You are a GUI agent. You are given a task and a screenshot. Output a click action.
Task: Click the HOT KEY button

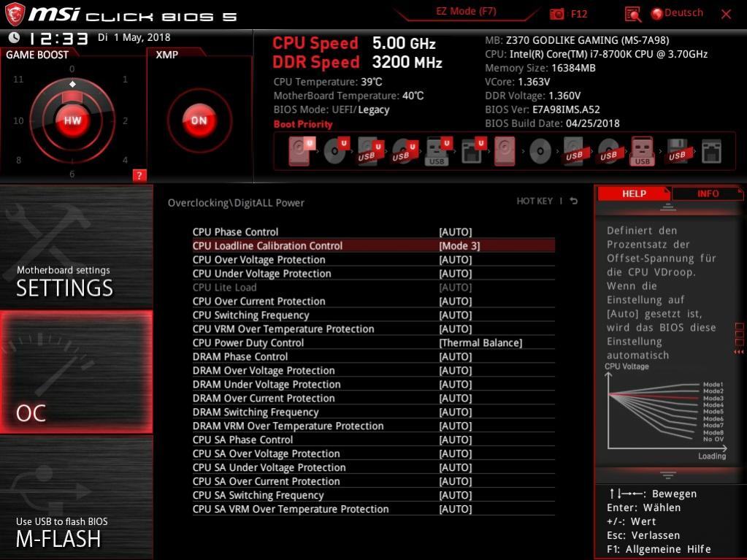535,201
